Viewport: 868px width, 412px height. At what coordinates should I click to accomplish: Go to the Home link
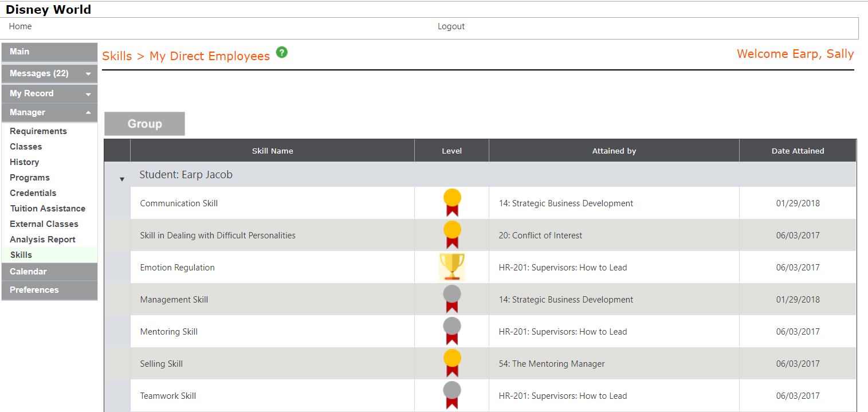pyautogui.click(x=20, y=26)
